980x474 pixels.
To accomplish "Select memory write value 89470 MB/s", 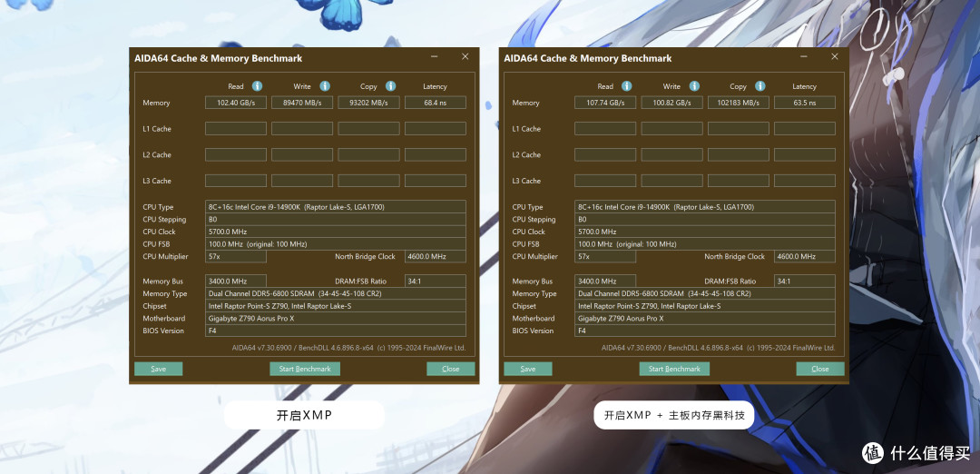I will tap(302, 103).
